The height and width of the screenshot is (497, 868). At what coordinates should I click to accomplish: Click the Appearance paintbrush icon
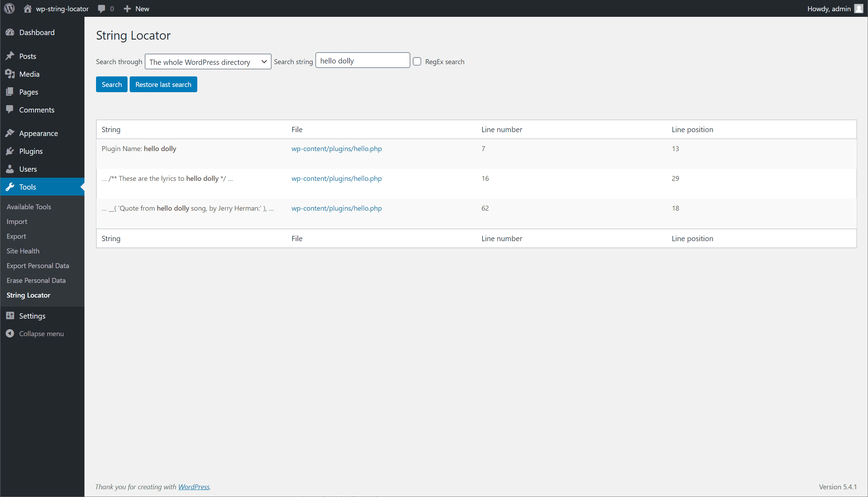[x=10, y=133]
